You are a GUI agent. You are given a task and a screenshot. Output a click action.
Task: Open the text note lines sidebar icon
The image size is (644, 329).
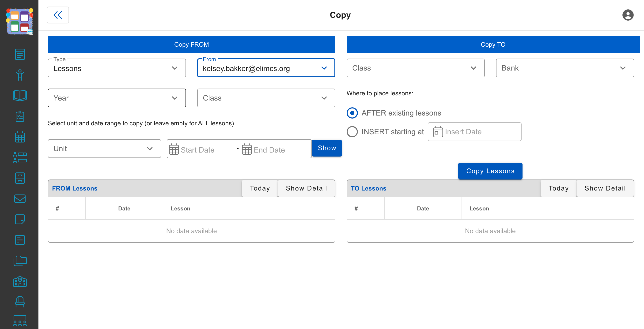click(x=20, y=240)
